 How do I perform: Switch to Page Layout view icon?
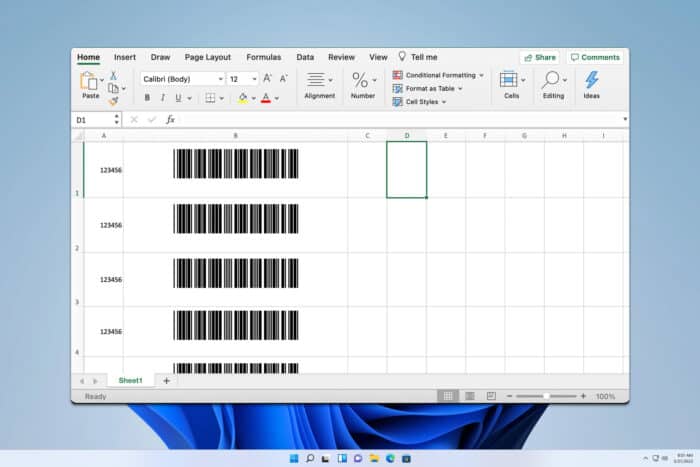(470, 396)
